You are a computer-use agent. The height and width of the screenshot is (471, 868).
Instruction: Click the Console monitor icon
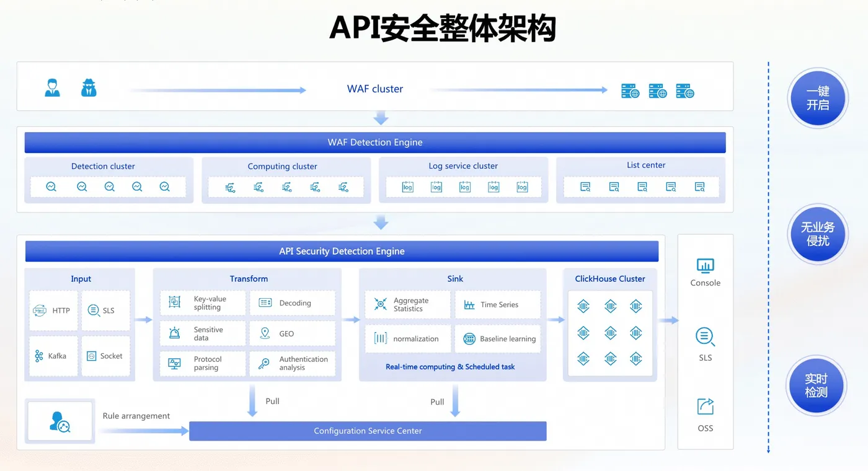pyautogui.click(x=706, y=266)
